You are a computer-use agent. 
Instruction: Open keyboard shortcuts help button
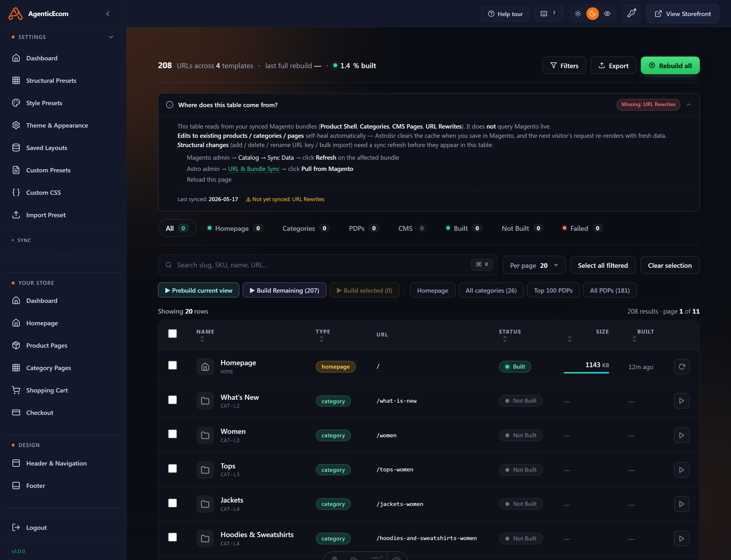tap(549, 14)
